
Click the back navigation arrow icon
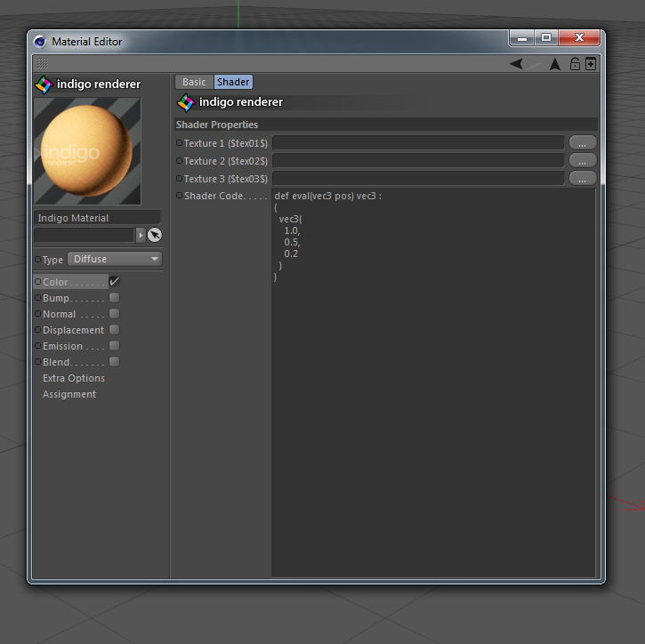click(x=516, y=64)
